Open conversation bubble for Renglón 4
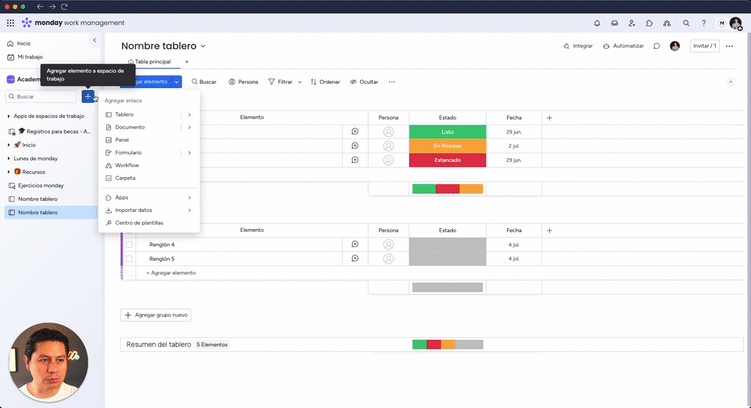This screenshot has width=751, height=408. tap(354, 244)
